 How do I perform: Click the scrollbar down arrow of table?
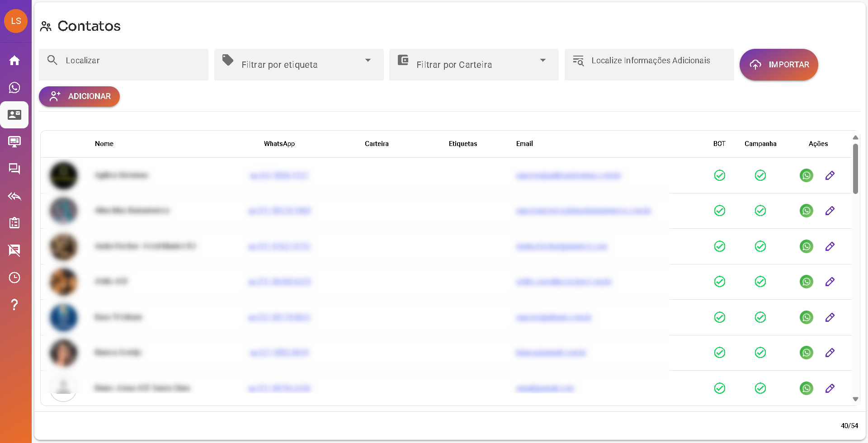click(855, 399)
